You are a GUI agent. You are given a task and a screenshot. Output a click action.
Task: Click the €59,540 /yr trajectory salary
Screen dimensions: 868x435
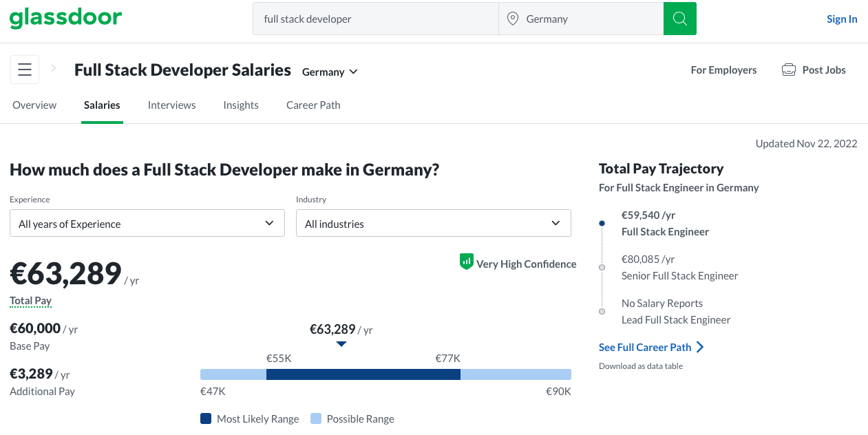(648, 215)
